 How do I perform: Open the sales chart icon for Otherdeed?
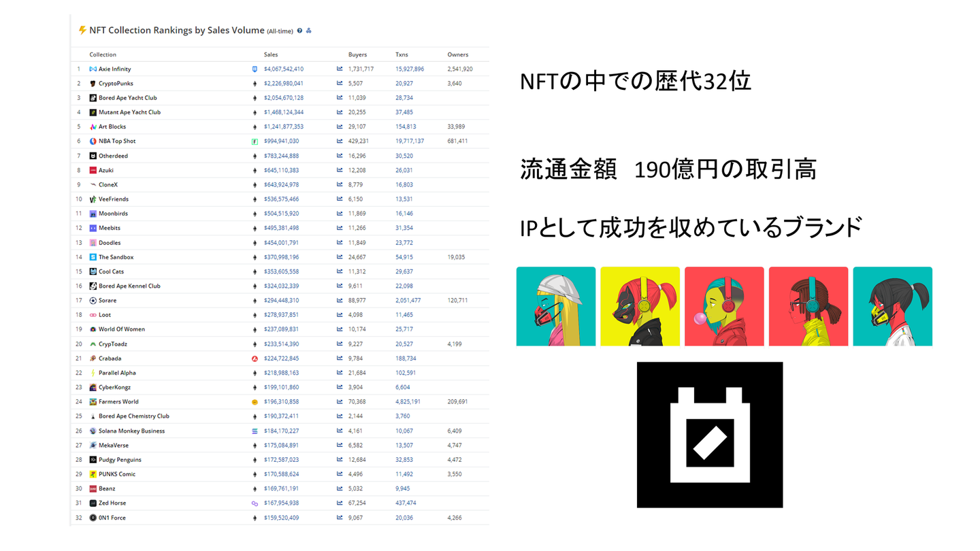pos(340,156)
